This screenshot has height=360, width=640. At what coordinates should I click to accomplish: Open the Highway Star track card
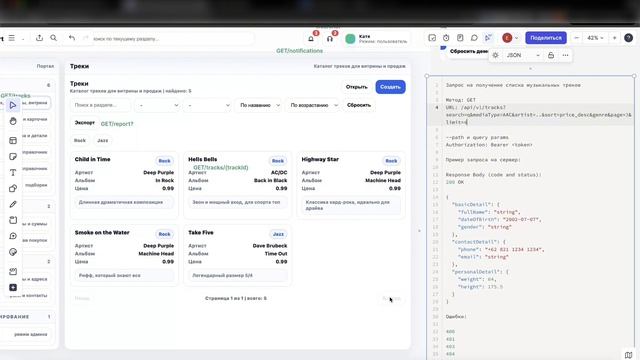pos(351,185)
